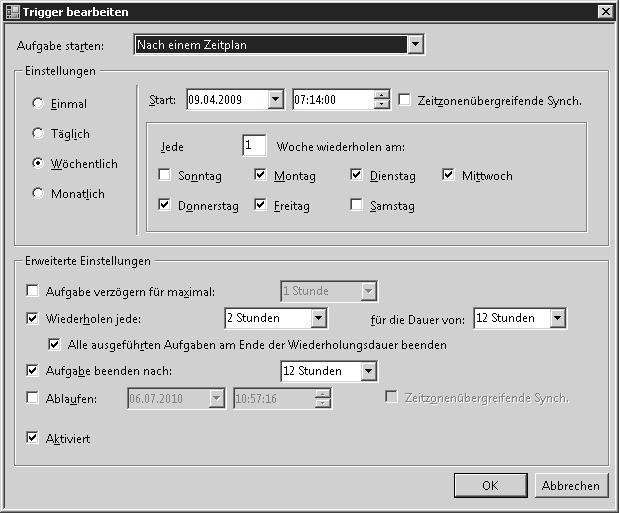Select the Einmal radio button
The height and width of the screenshot is (513, 620).
[x=38, y=104]
